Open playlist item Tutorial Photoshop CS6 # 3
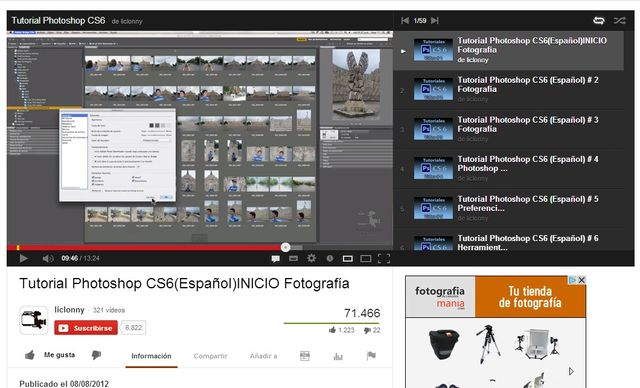Screen dimensions: 640x388 point(509,129)
